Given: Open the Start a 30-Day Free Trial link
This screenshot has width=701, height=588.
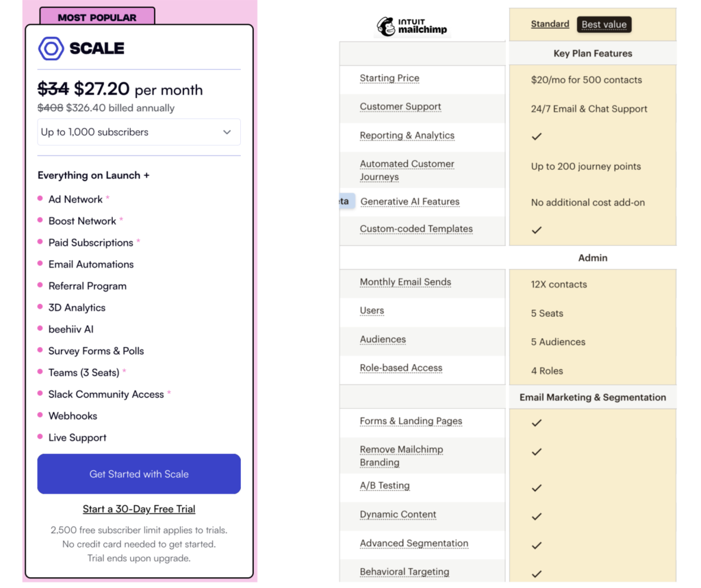Looking at the screenshot, I should [138, 509].
